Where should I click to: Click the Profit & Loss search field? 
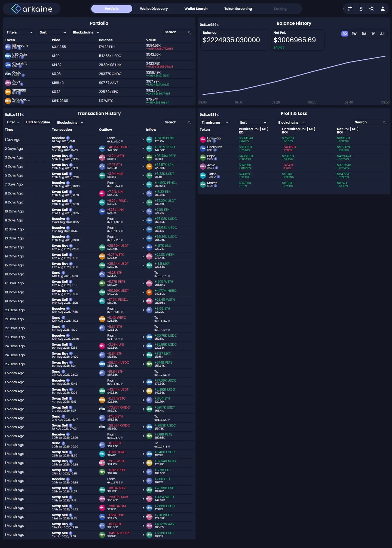[x=372, y=123]
